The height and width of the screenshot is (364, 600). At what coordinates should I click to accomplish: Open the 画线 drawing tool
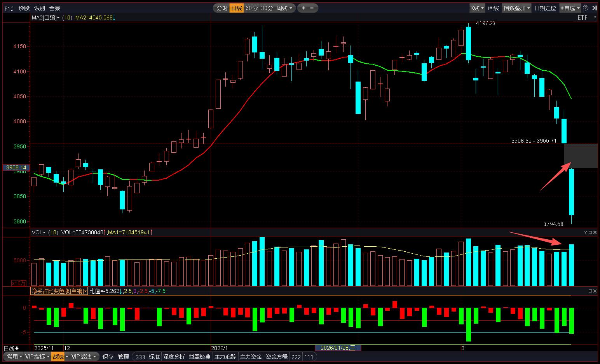tap(494, 8)
